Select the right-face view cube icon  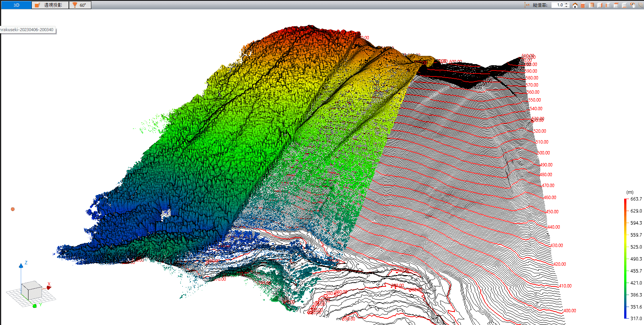point(600,5)
